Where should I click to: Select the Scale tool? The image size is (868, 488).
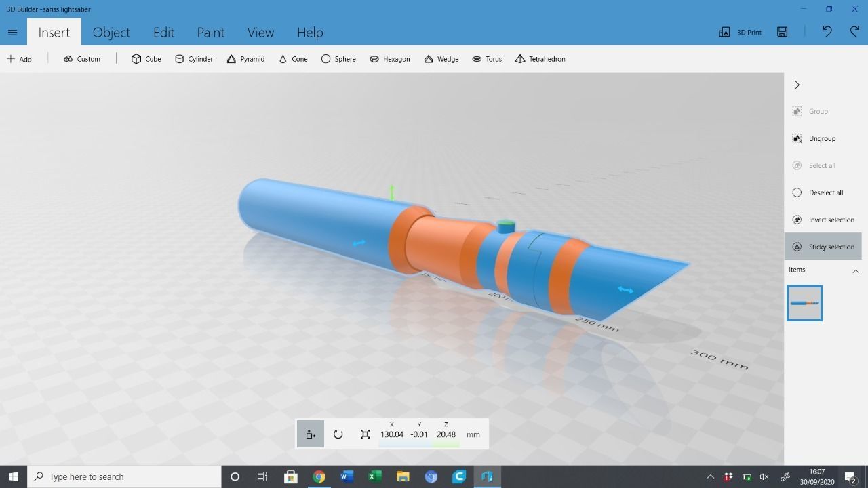[x=365, y=434]
